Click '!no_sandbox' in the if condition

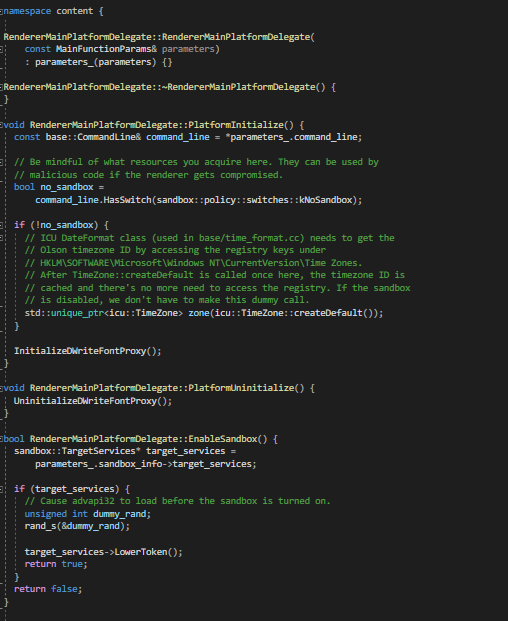point(64,225)
